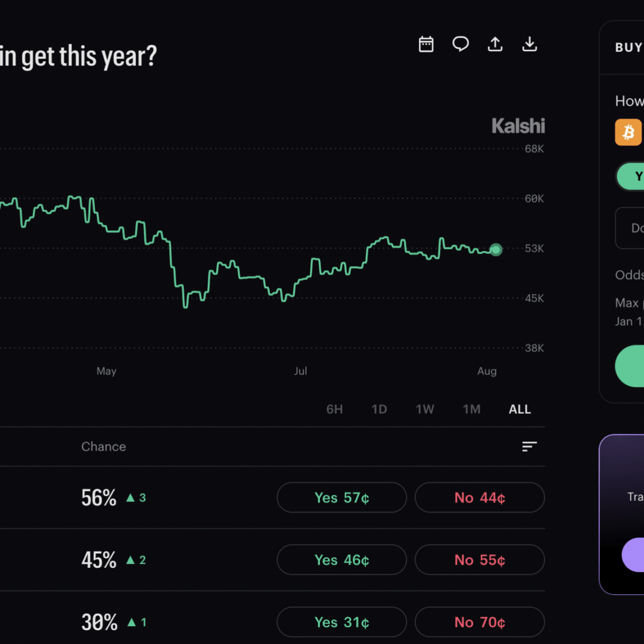This screenshot has height=644, width=644.
Task: Buy Yes at 57¢
Action: [342, 497]
